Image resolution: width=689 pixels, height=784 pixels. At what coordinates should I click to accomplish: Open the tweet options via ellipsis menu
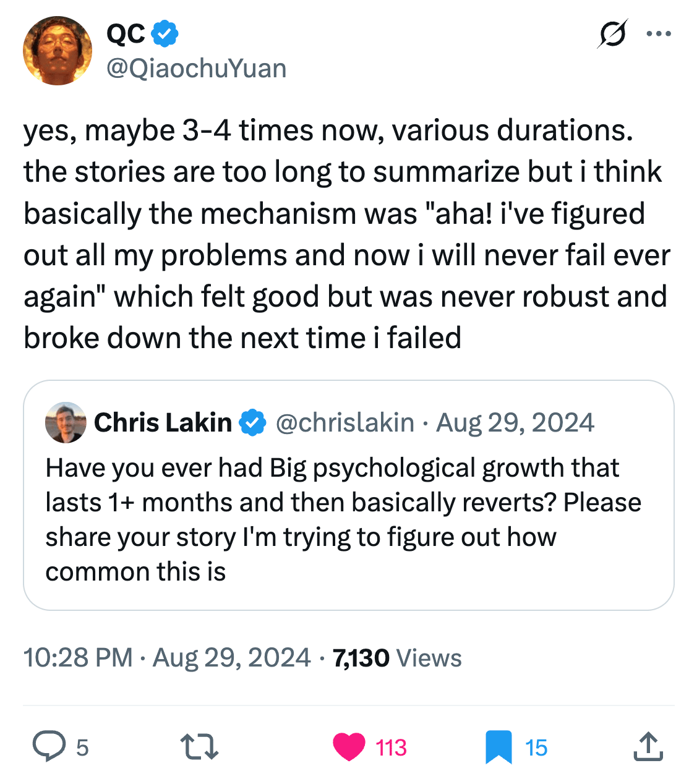658,35
